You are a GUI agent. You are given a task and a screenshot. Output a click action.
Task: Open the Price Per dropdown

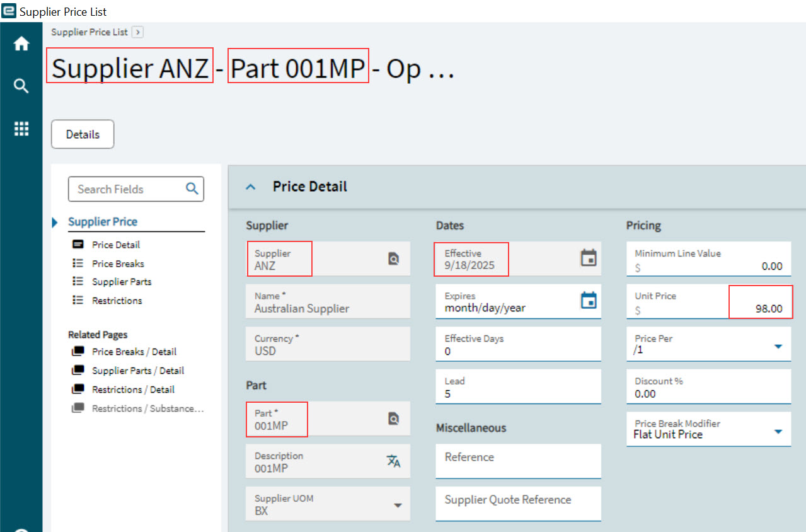(x=778, y=346)
